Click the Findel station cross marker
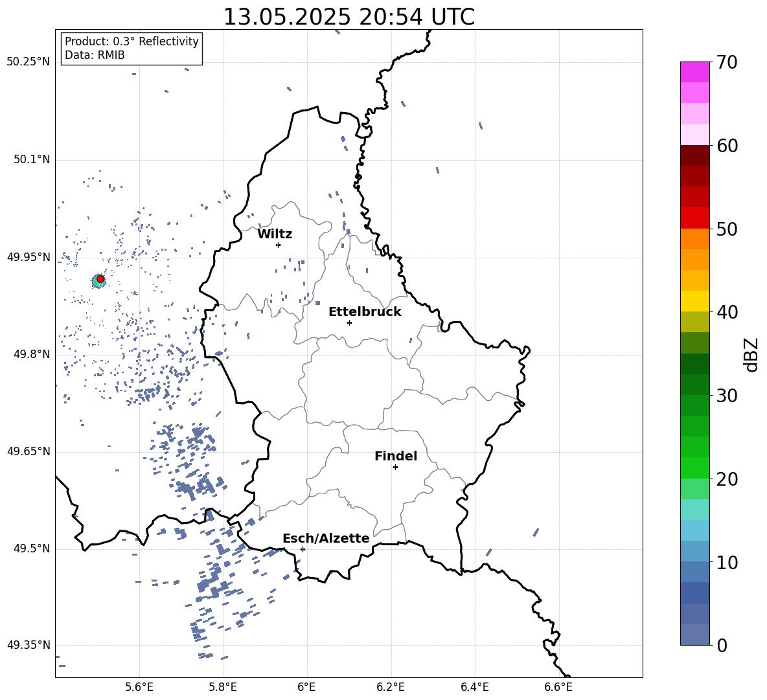 [x=395, y=468]
